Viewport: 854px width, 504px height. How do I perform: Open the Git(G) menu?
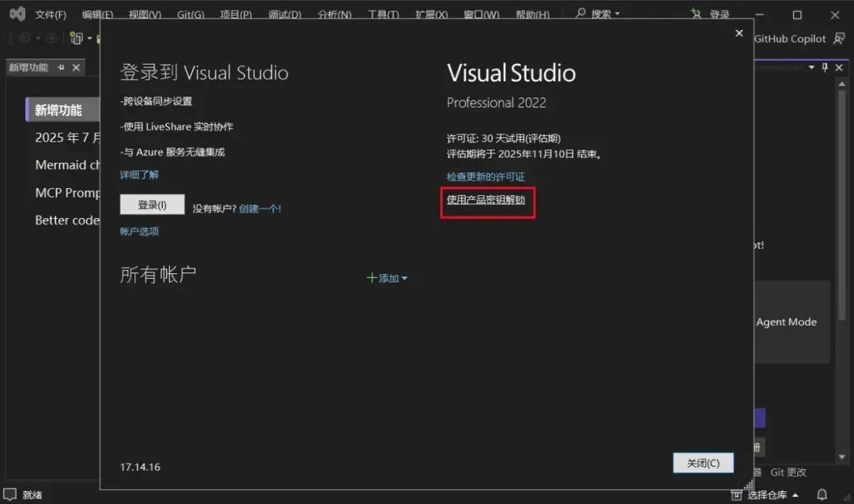(191, 14)
